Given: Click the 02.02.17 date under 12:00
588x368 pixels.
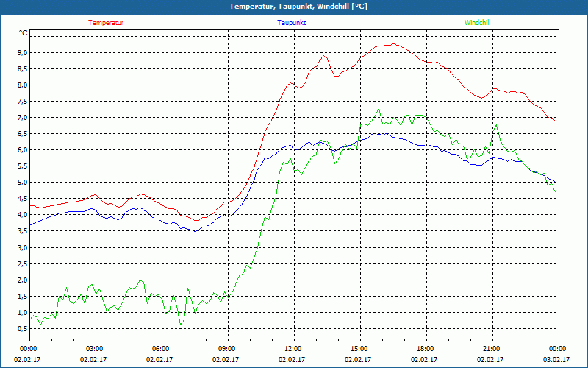Looking at the screenshot, I should click(292, 360).
